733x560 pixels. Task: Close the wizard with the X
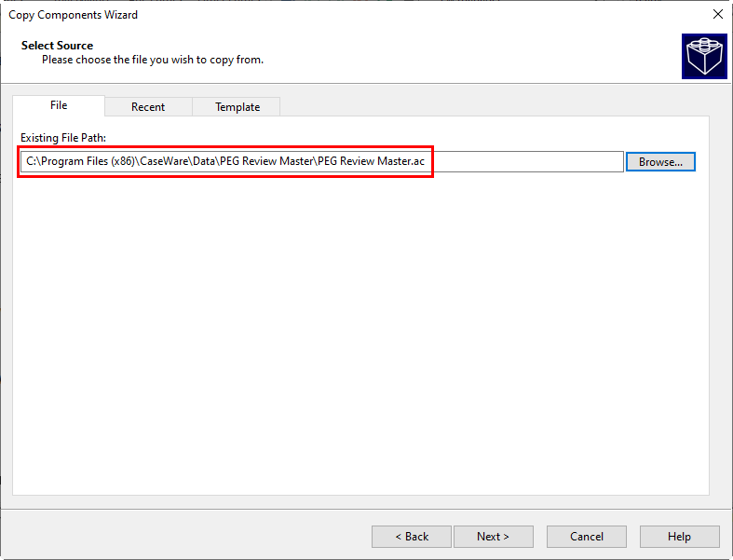click(718, 15)
